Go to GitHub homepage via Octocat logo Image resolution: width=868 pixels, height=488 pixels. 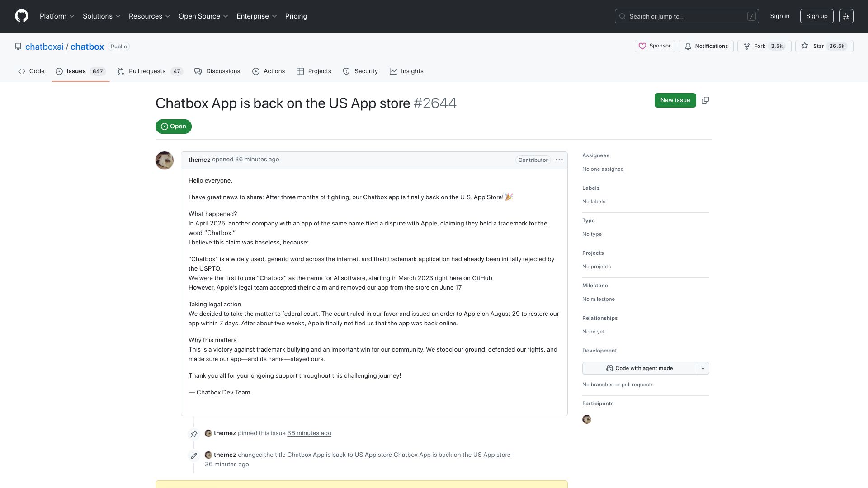click(22, 16)
